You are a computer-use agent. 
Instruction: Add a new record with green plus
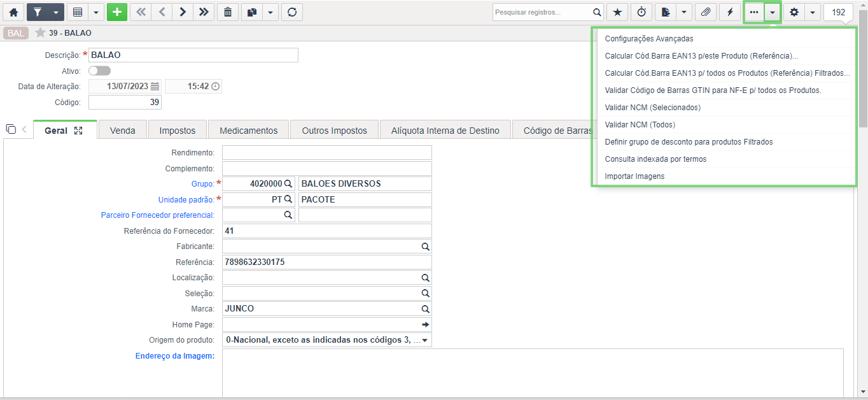coord(117,12)
